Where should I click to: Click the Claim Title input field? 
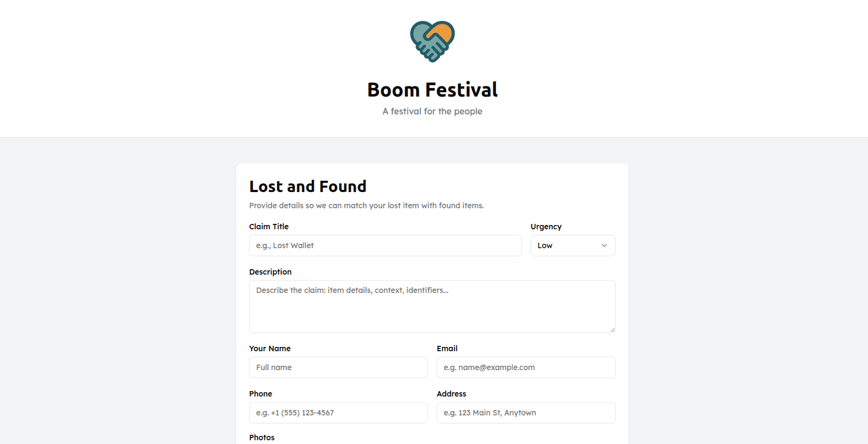pyautogui.click(x=385, y=245)
